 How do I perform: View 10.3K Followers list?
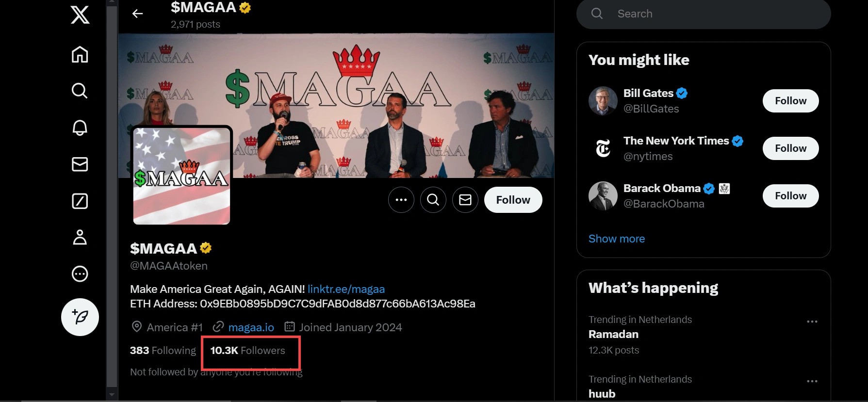pos(247,350)
